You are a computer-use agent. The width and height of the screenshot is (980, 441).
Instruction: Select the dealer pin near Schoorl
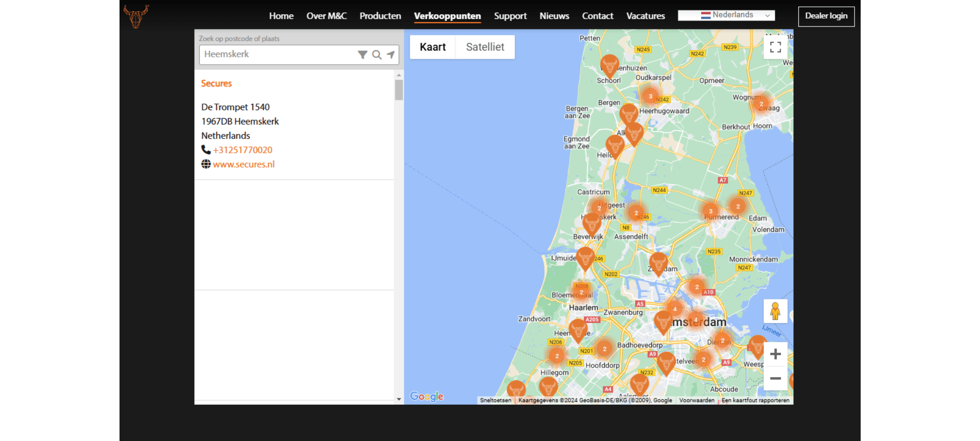609,65
